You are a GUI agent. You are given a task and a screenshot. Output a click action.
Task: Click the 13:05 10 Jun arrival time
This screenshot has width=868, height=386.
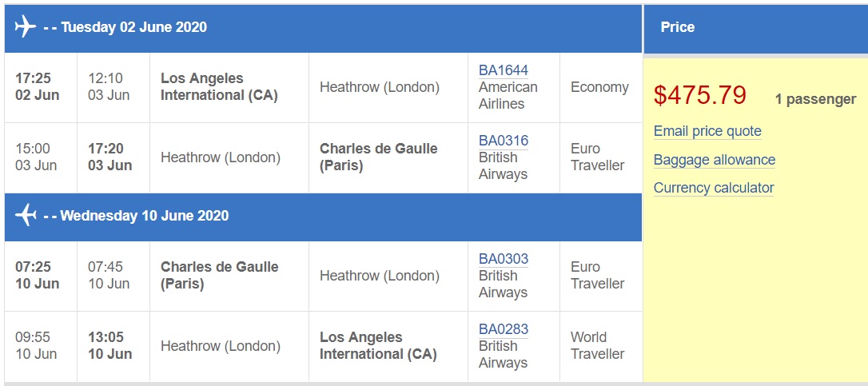109,345
